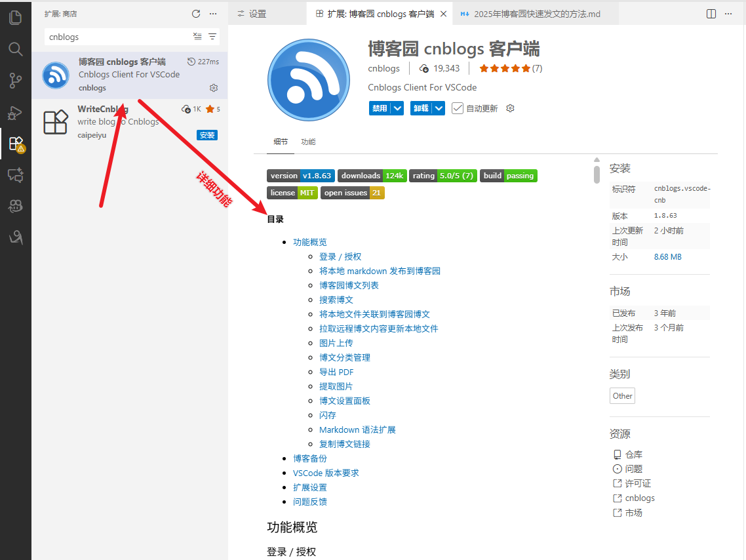Screen dimensions: 746x560
Task: Open Run and Debug view
Action: point(15,112)
